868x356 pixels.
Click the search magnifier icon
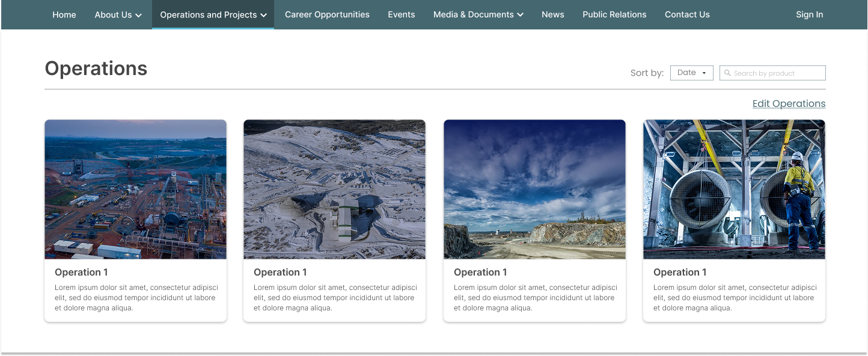727,73
